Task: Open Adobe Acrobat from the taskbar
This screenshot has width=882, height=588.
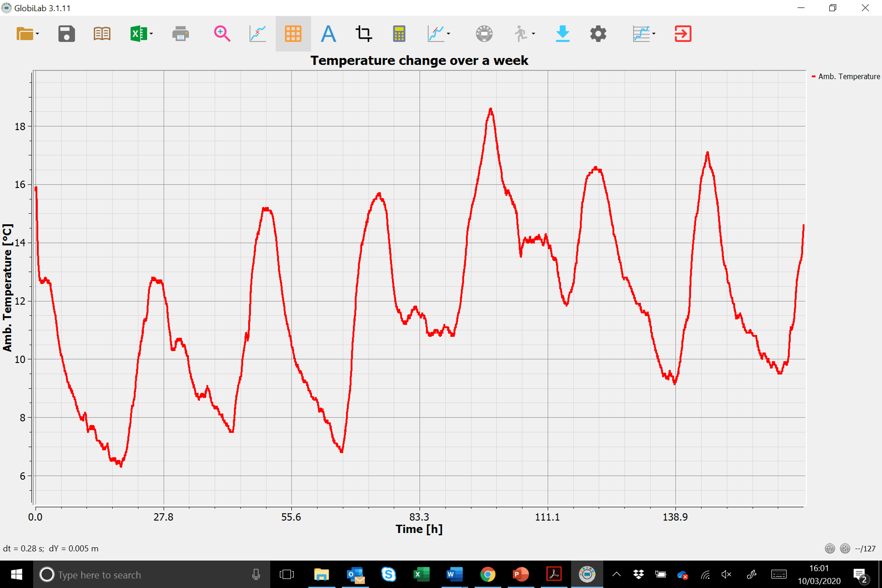Action: (x=554, y=574)
